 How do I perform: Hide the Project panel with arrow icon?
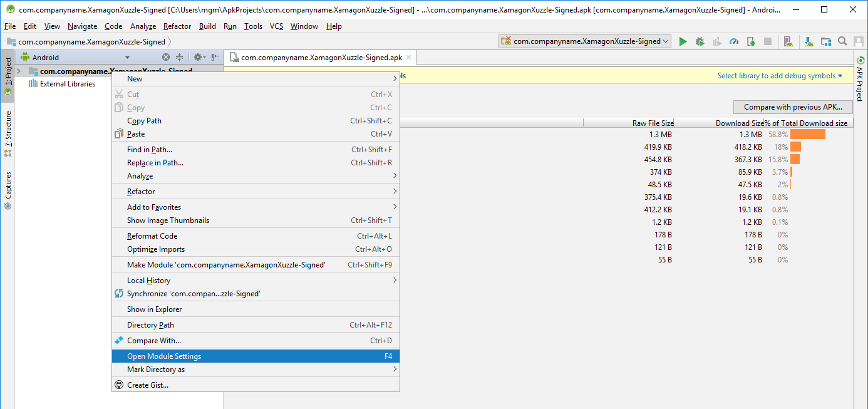tap(215, 57)
